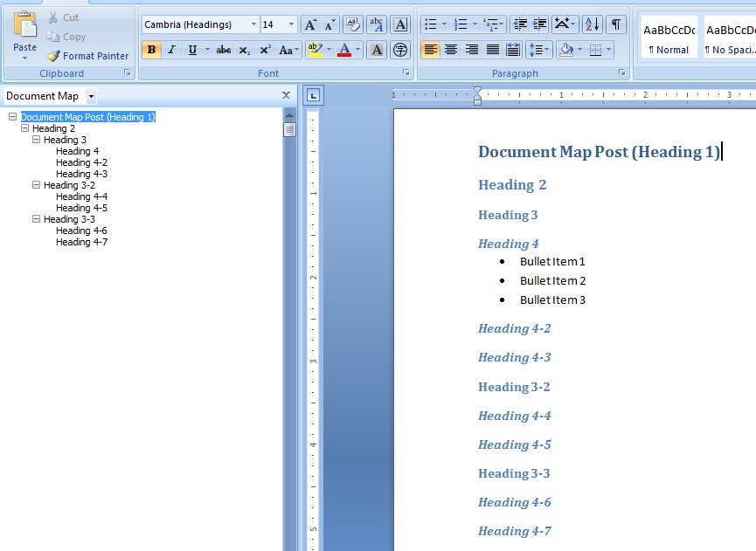The image size is (756, 551).
Task: Enable center text alignment
Action: (x=451, y=50)
